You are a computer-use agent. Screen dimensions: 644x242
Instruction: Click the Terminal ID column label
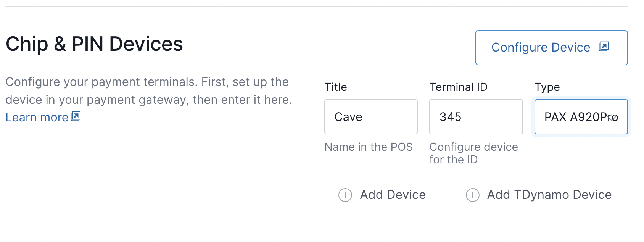click(x=458, y=87)
